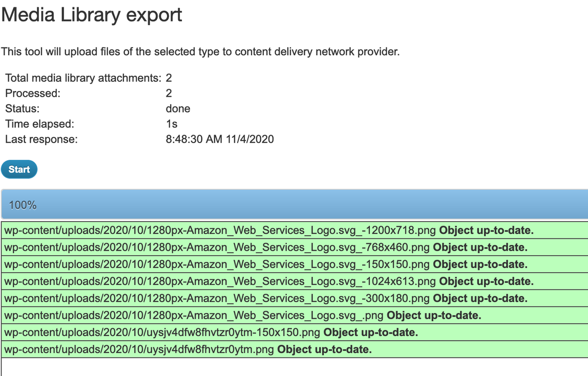588x376 pixels.
Task: Select the Logo.svg_-1200x718.png log entry
Action: (x=269, y=230)
